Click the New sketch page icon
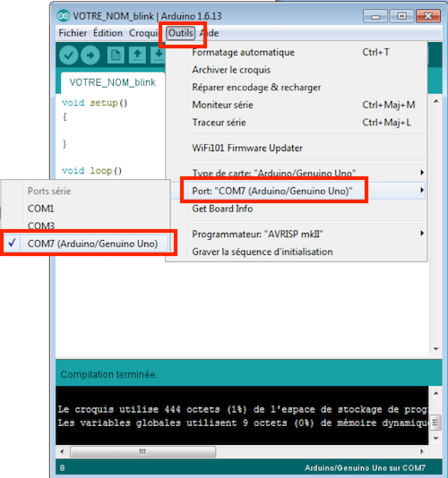This screenshot has height=478, width=448. tap(116, 55)
